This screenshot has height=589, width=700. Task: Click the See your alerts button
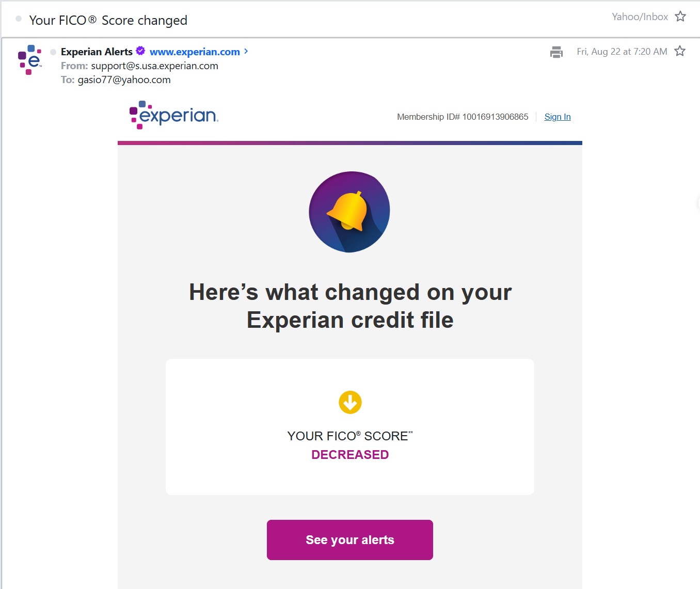pos(350,540)
